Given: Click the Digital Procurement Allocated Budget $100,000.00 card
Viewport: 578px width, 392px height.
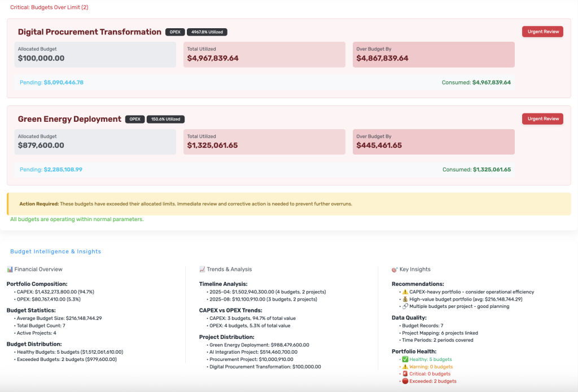Looking at the screenshot, I should pos(95,54).
